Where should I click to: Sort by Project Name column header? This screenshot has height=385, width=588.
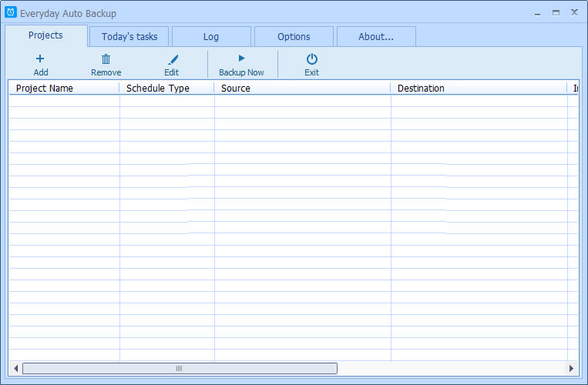click(x=64, y=88)
